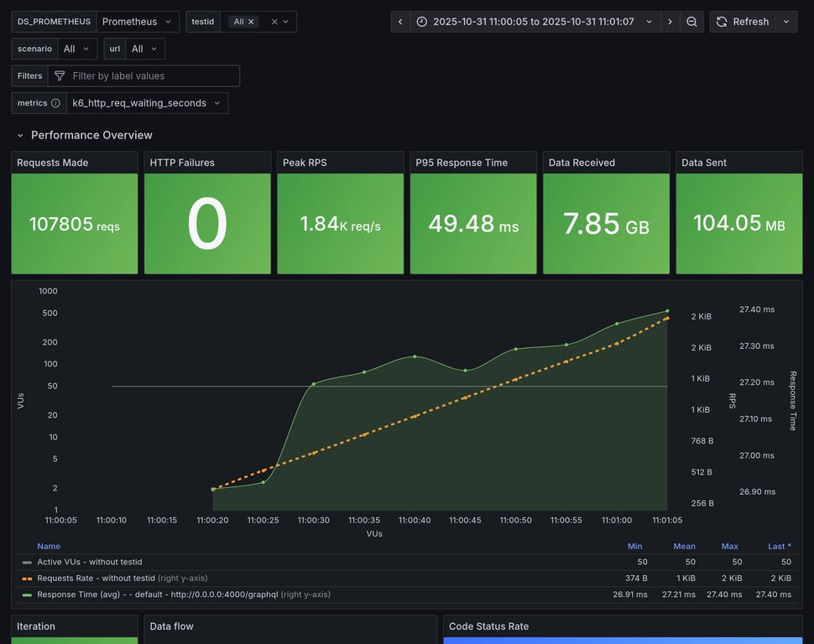Click the Refresh button

coord(742,22)
